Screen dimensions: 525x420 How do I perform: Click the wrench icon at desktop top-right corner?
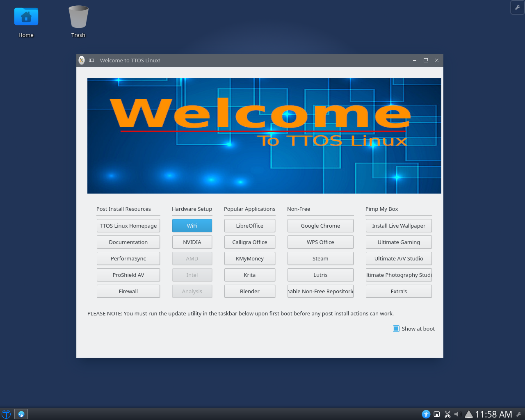(518, 7)
